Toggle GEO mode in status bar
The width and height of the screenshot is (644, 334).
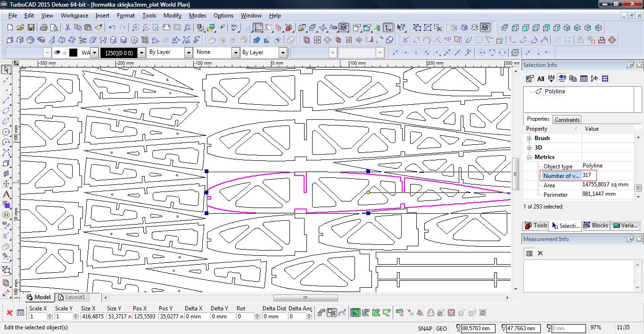point(441,328)
